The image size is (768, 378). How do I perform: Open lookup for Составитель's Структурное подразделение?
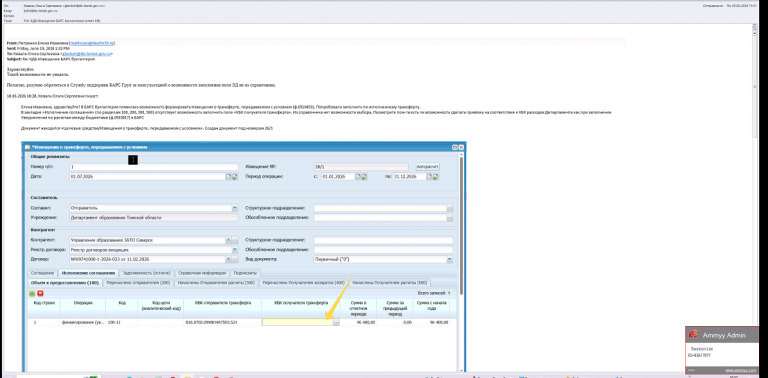(450, 208)
